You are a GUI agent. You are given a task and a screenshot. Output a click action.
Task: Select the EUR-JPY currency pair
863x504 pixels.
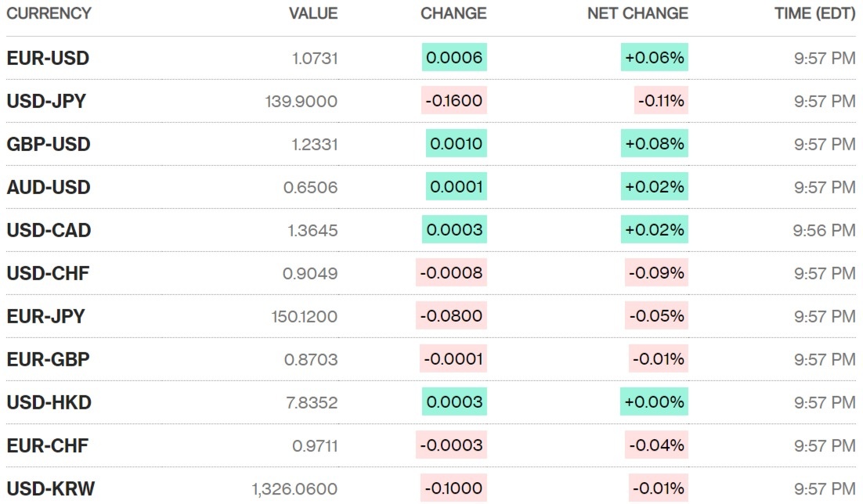(45, 316)
